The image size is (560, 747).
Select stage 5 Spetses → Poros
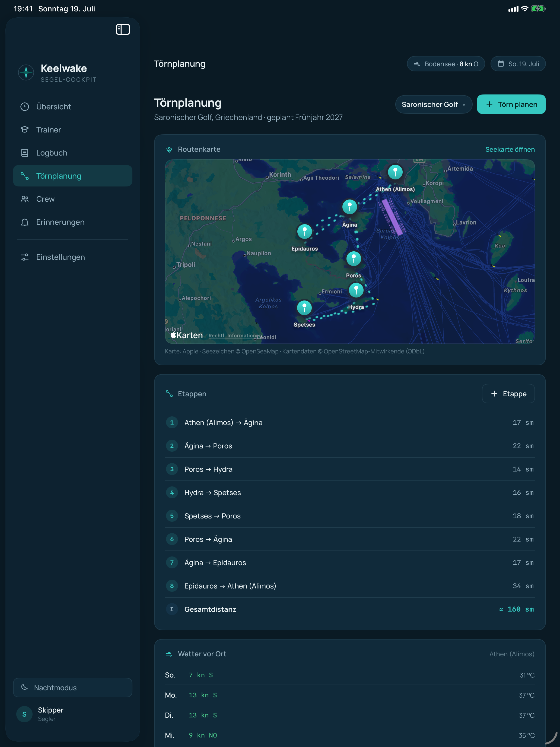(x=350, y=516)
